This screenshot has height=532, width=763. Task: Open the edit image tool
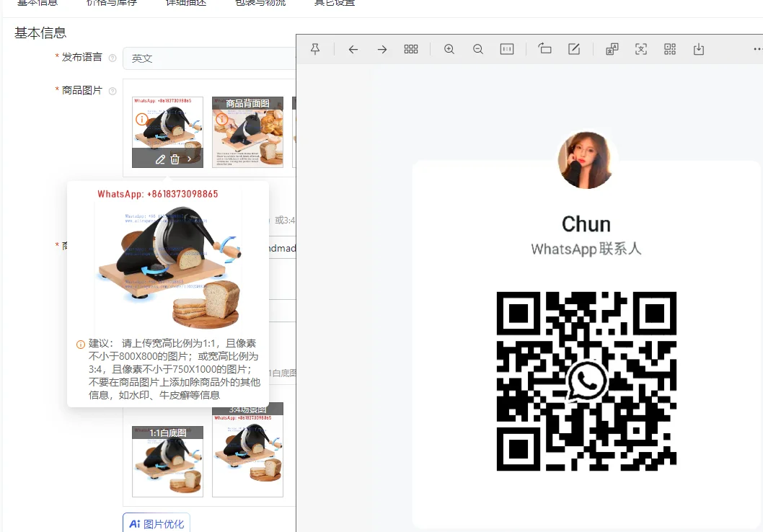tap(574, 48)
